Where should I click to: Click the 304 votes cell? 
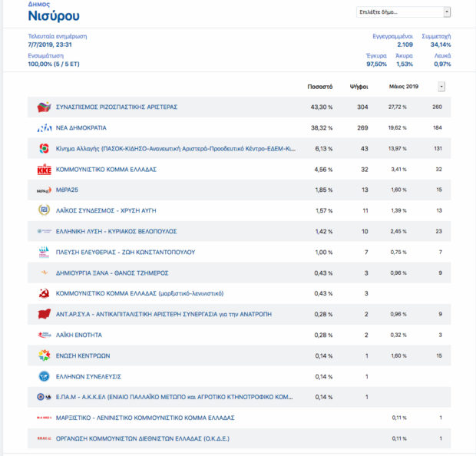(x=362, y=107)
